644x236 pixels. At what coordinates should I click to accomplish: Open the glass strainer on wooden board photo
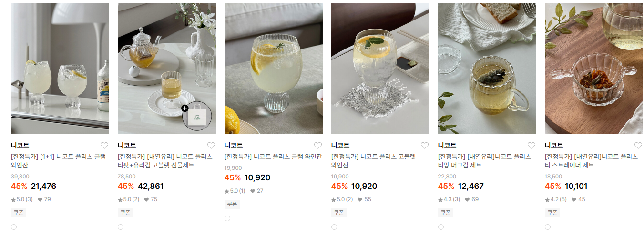point(594,69)
